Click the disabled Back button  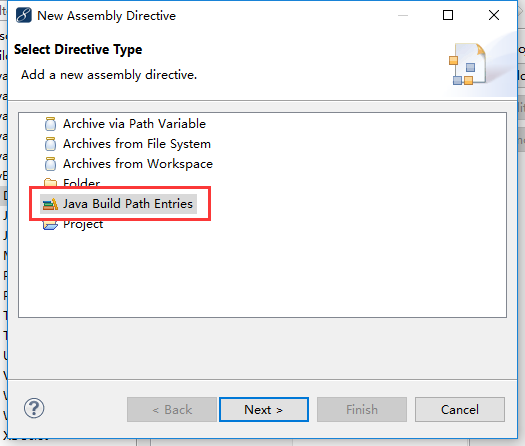tap(172, 410)
